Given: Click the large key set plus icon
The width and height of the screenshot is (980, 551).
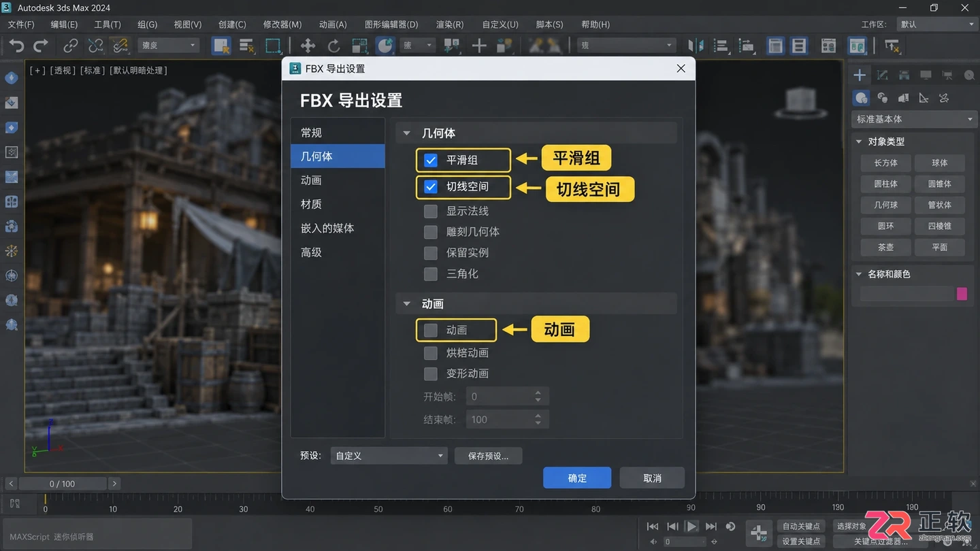Looking at the screenshot, I should pyautogui.click(x=759, y=533).
